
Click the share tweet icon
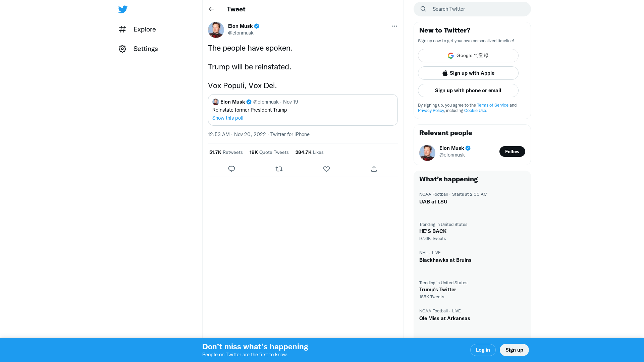pyautogui.click(x=374, y=169)
